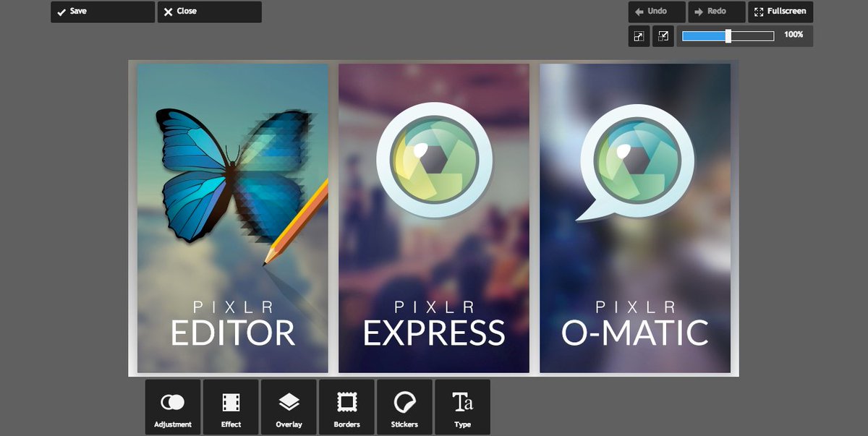Viewport: 868px width, 436px height.
Task: Click the 100% zoom value
Action: click(x=793, y=35)
